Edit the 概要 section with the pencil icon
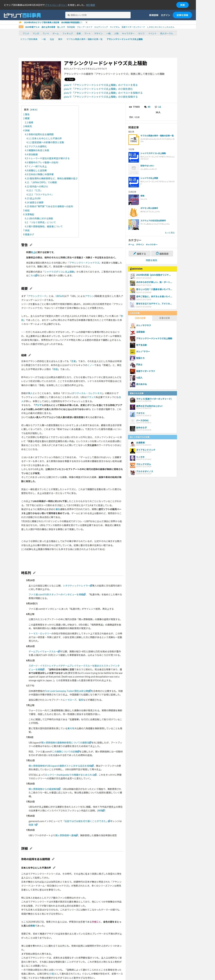 pos(31,289)
